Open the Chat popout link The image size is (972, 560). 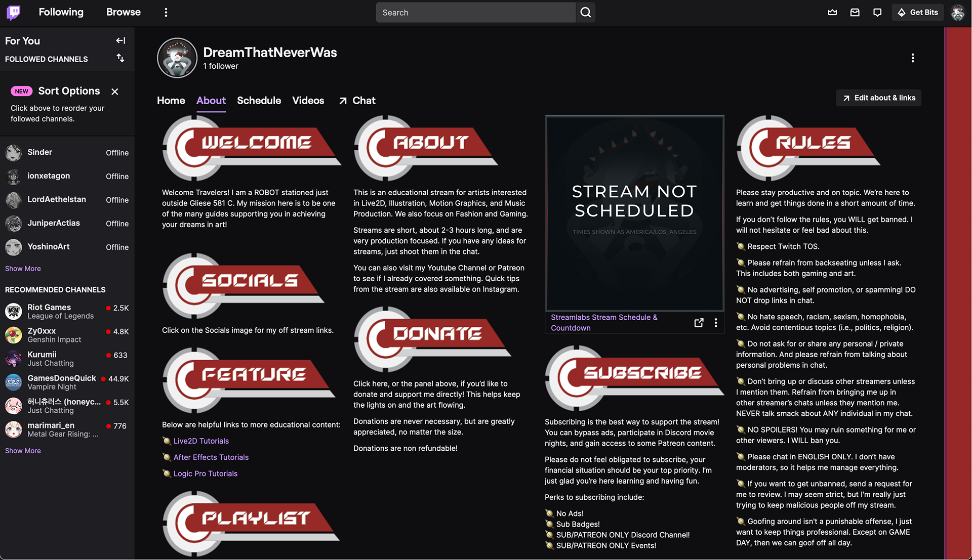357,101
